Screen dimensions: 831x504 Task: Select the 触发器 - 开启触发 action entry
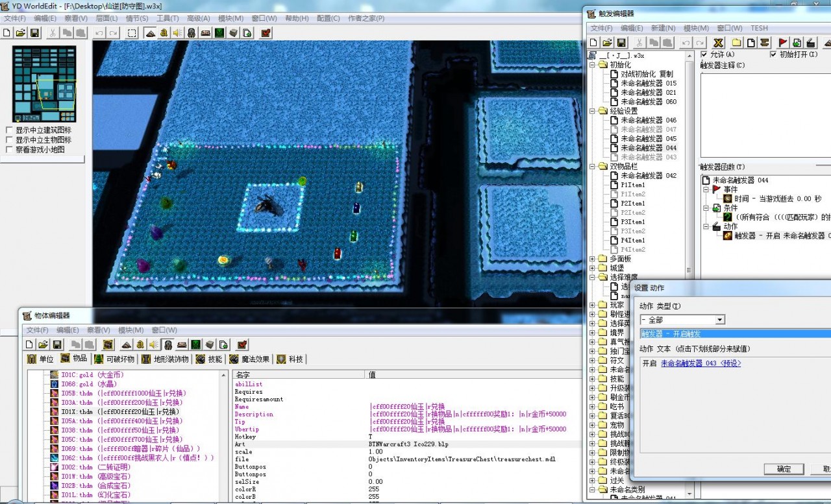click(735, 334)
